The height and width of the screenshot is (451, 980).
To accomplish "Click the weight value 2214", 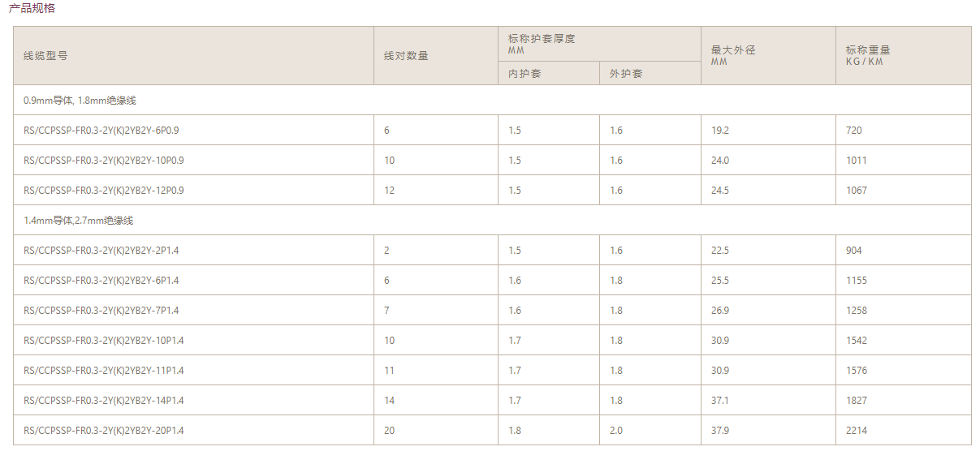I will [x=856, y=431].
